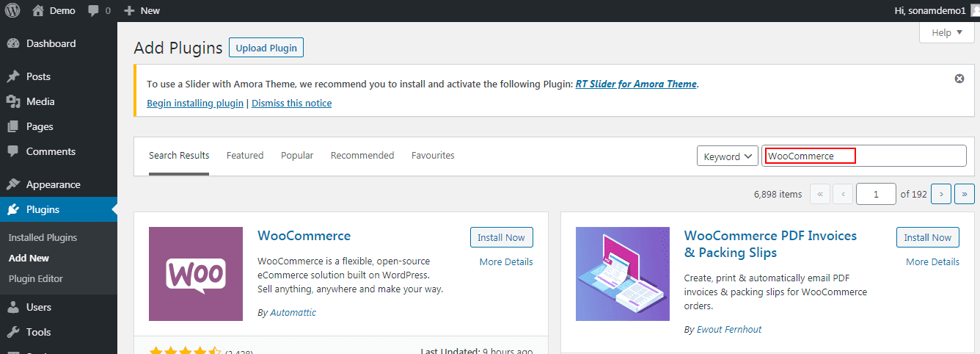Open Installed Plugins submenu item
Image resolution: width=980 pixels, height=354 pixels.
click(x=43, y=237)
